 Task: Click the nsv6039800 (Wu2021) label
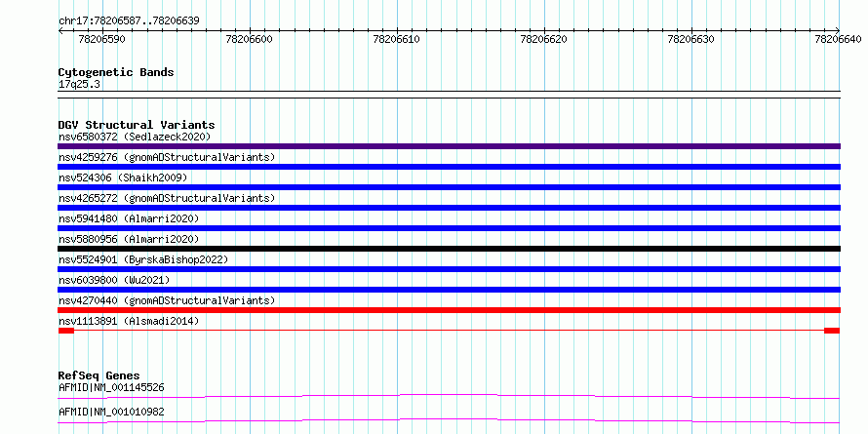[114, 280]
